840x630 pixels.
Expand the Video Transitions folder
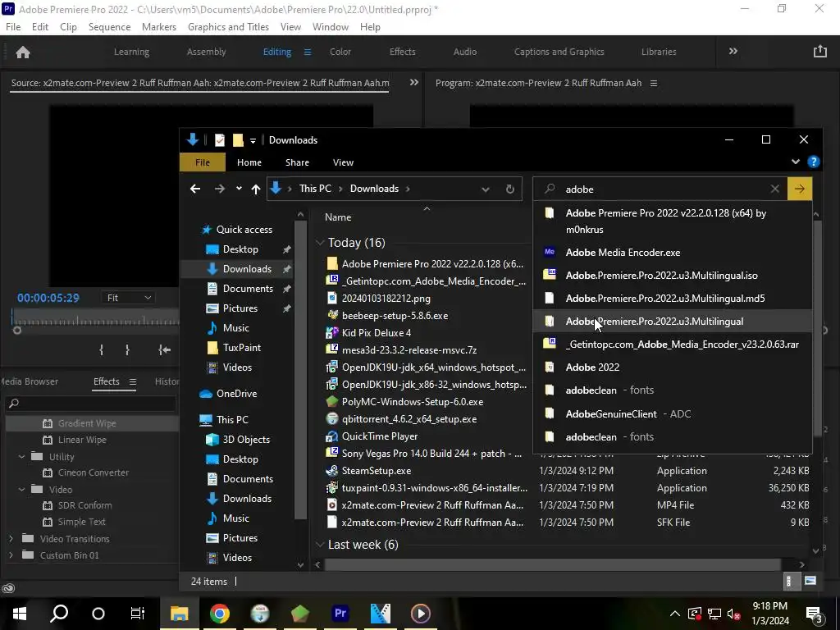tap(11, 538)
